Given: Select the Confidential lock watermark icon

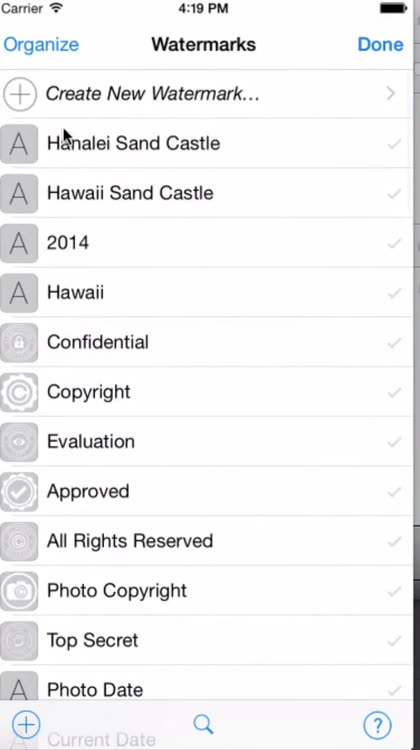Looking at the screenshot, I should (x=19, y=342).
